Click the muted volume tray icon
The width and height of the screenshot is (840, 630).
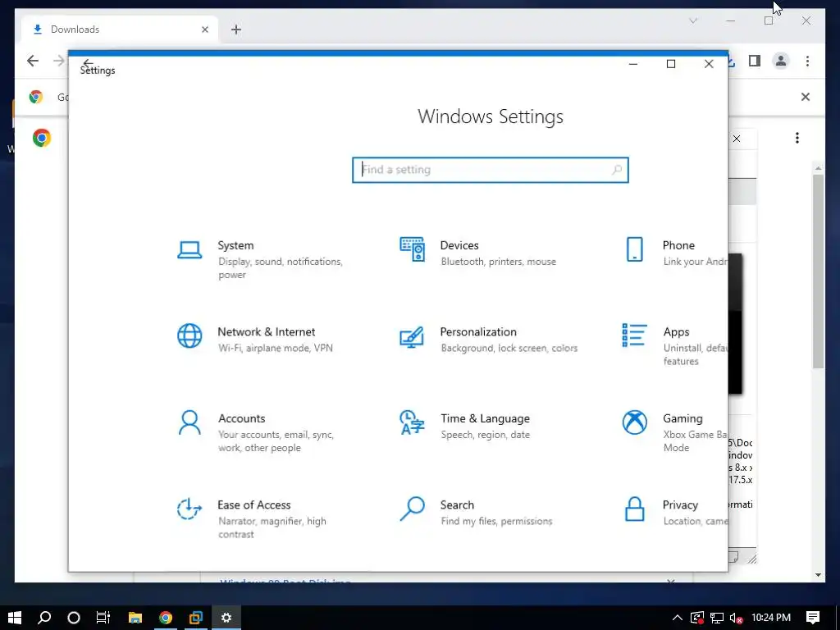coord(736,619)
